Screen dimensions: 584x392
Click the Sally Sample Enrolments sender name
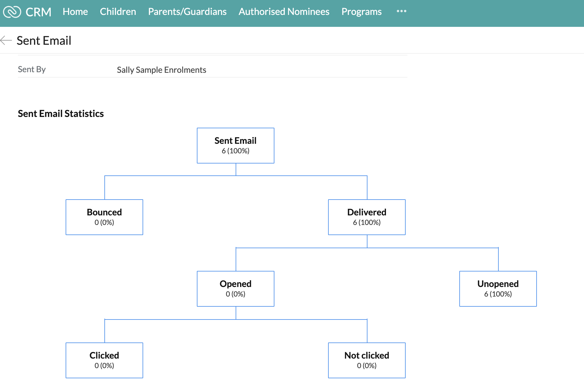[x=161, y=70]
